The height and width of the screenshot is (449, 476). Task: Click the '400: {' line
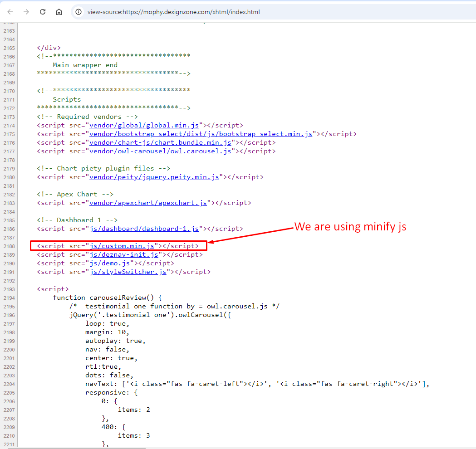click(113, 427)
